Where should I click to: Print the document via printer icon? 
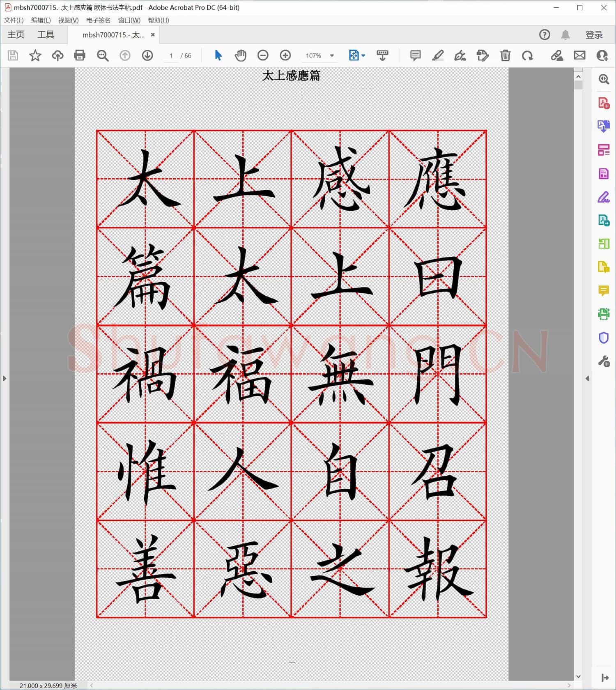pos(80,55)
